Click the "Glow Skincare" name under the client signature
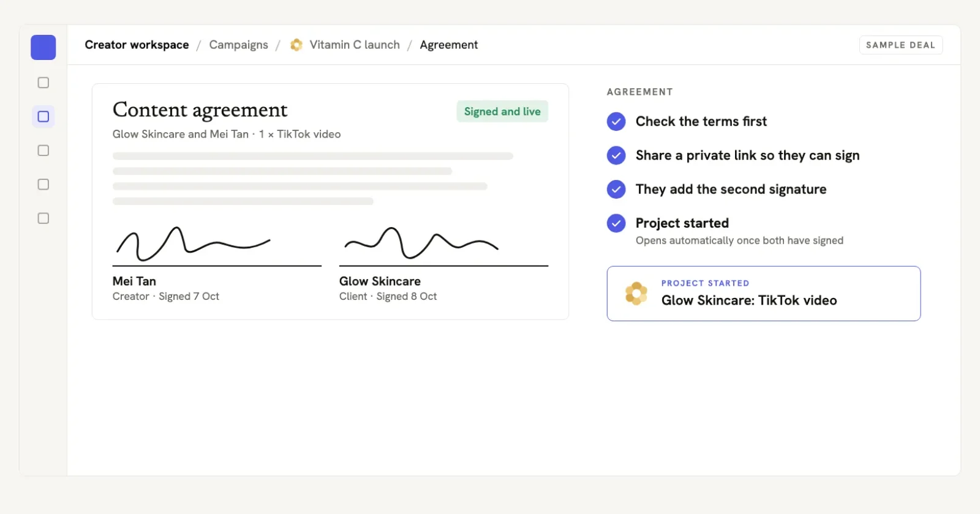Image resolution: width=980 pixels, height=514 pixels. point(380,281)
